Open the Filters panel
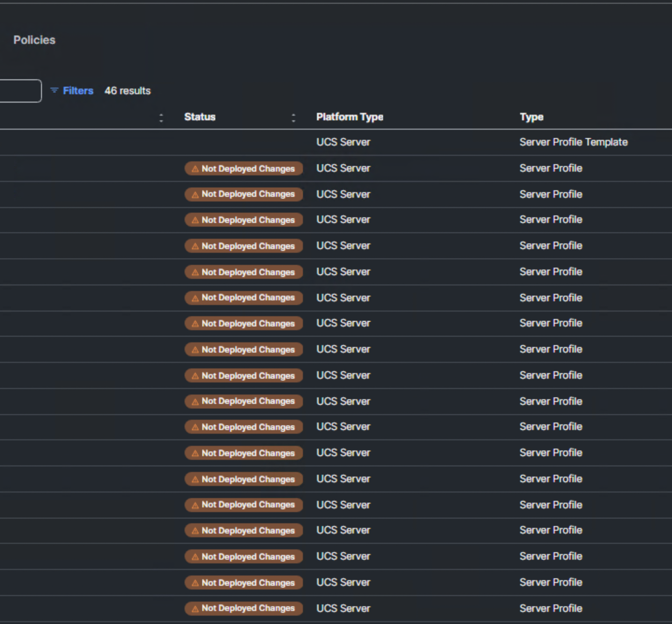This screenshot has width=672, height=624. [78, 90]
